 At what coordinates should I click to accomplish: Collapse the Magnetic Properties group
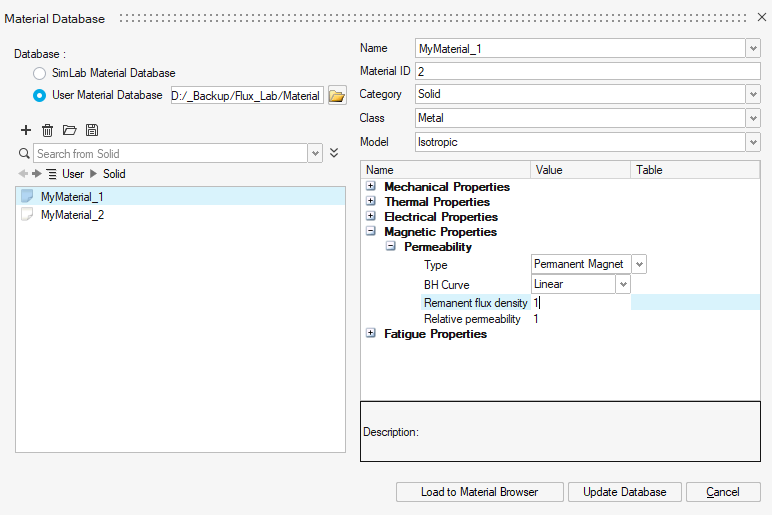tap(372, 231)
